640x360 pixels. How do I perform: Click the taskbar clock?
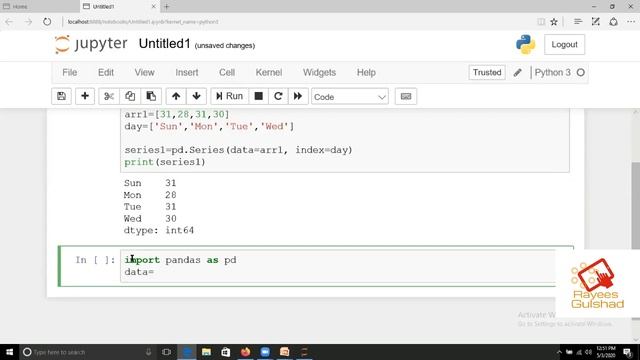(x=606, y=352)
